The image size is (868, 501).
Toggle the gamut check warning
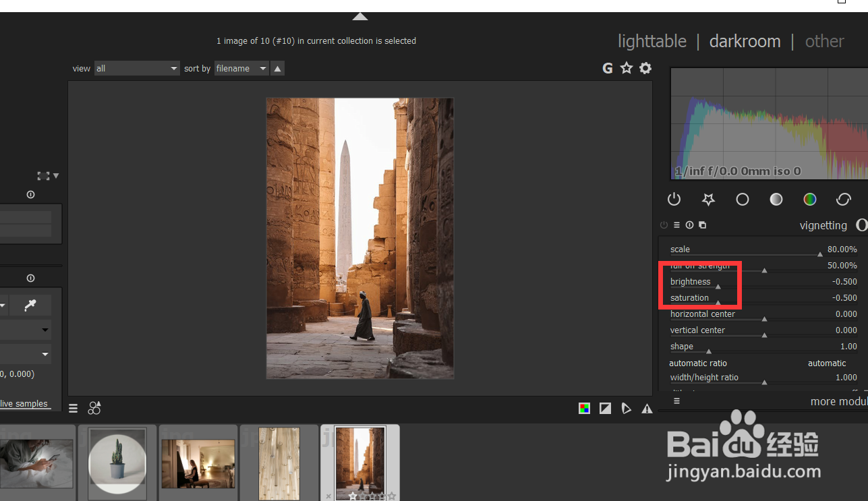click(x=647, y=408)
